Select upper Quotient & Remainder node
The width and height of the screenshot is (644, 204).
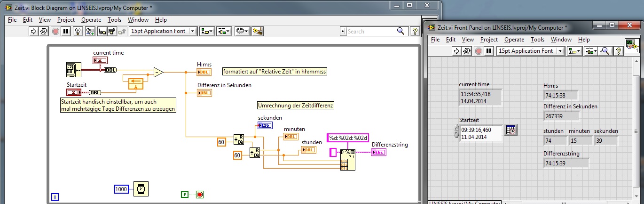coord(239,139)
